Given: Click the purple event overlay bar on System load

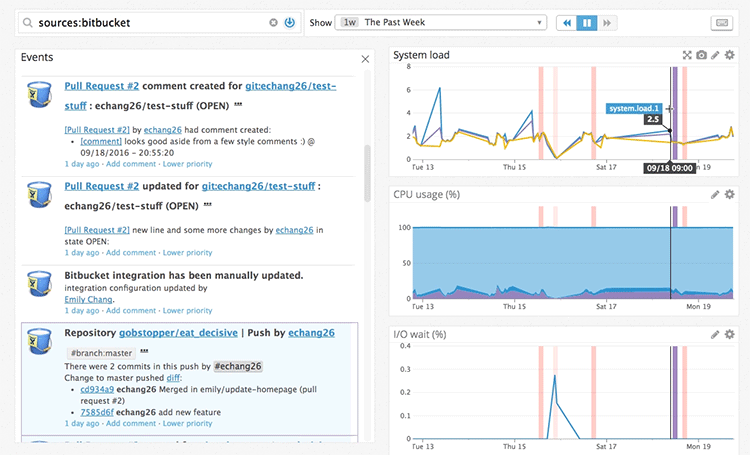Looking at the screenshot, I should 675,110.
